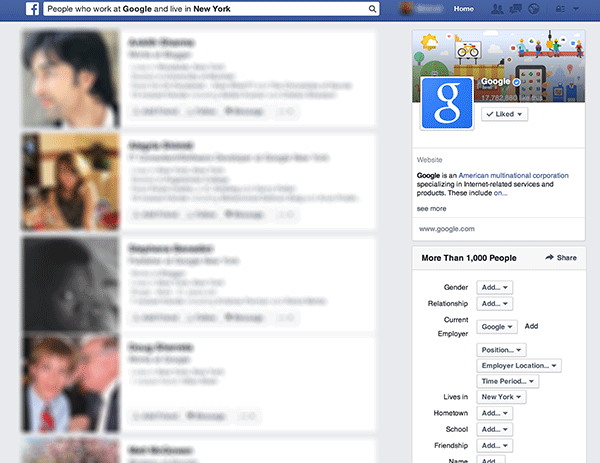Click the Liked button on Google page

coord(504,114)
